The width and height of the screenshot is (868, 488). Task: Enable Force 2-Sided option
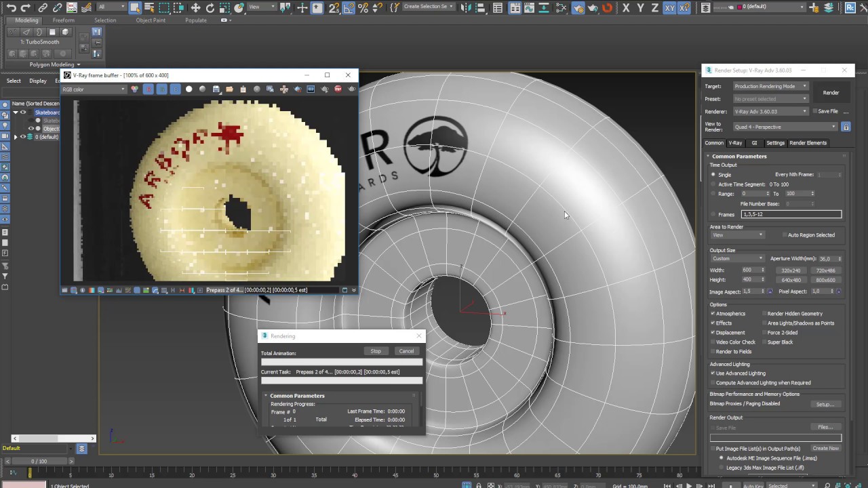764,333
